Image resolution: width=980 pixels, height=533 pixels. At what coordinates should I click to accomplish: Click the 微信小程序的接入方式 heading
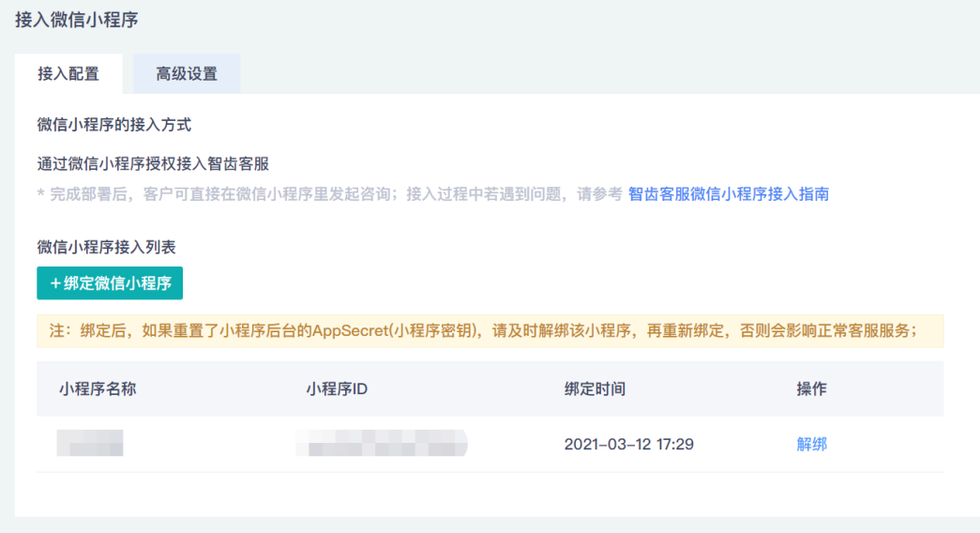pos(113,125)
